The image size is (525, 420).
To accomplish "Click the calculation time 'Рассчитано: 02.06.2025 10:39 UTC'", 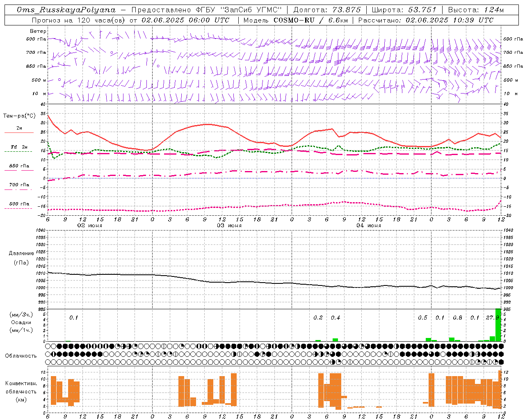I will [426, 20].
